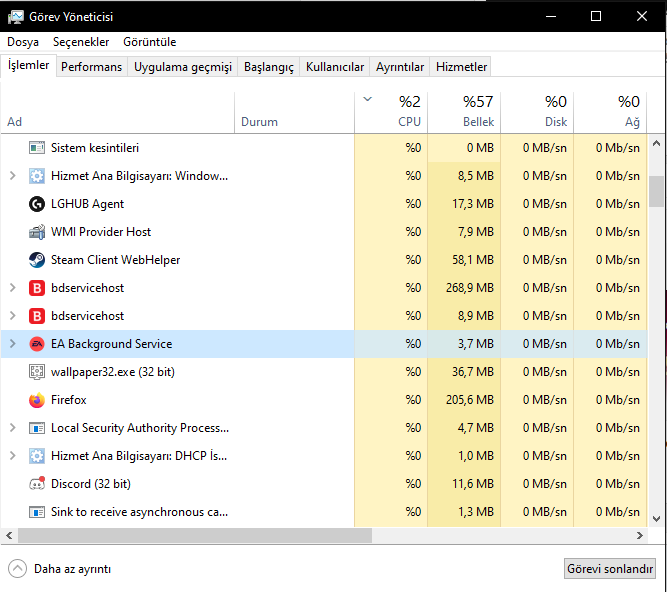The image size is (672, 596).
Task: Click the Görev Yöneticisi title bar icon
Action: point(16,17)
